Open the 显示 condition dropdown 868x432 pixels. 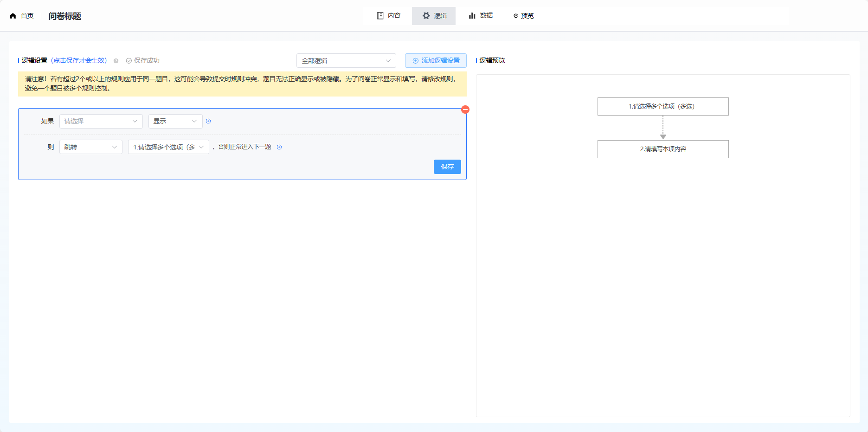click(x=175, y=121)
